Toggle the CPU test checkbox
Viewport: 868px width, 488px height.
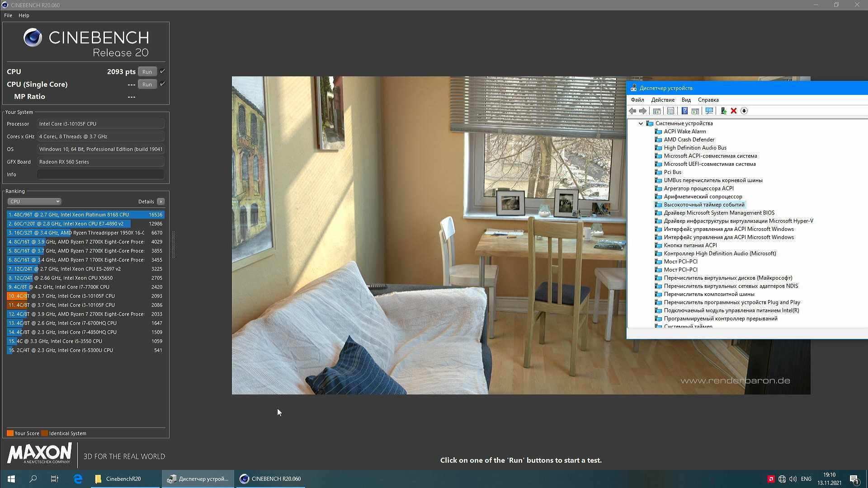(162, 71)
